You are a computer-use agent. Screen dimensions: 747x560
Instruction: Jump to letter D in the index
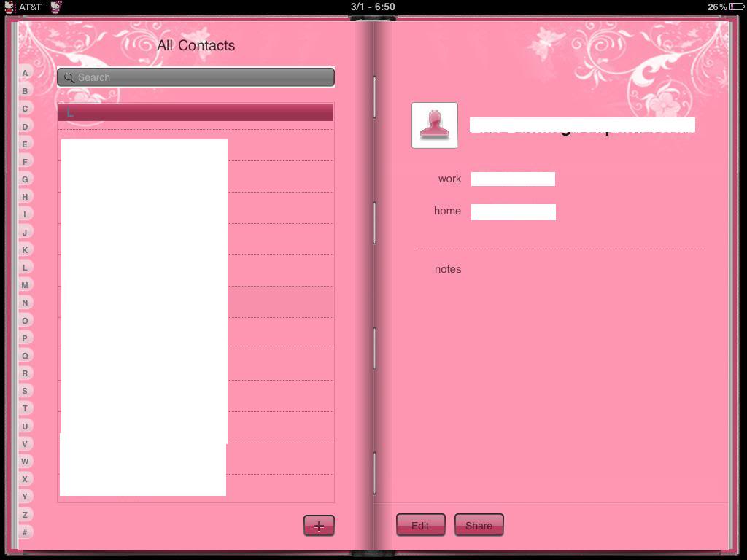click(25, 126)
